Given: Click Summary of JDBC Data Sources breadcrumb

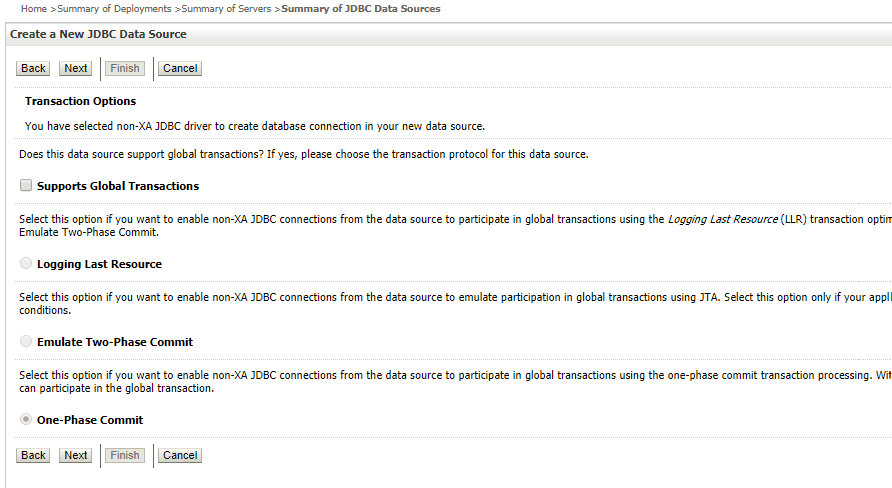Looking at the screenshot, I should click(x=361, y=9).
